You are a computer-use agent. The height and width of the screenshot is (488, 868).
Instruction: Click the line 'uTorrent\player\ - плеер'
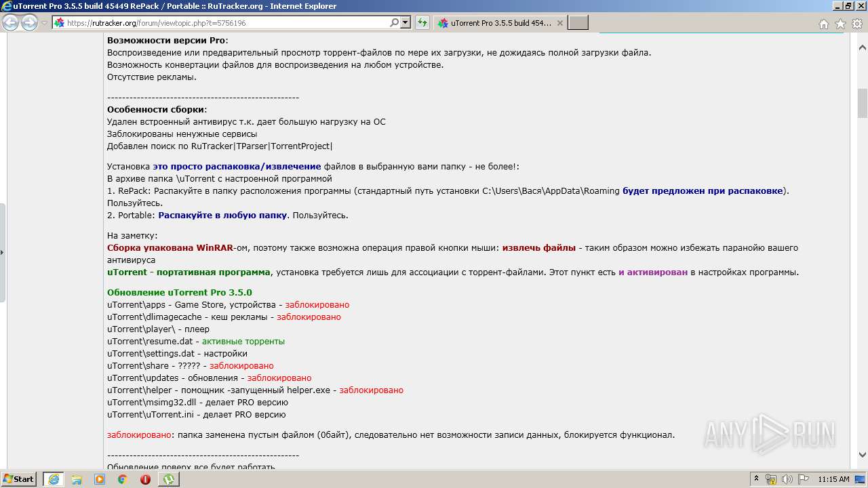pos(158,329)
